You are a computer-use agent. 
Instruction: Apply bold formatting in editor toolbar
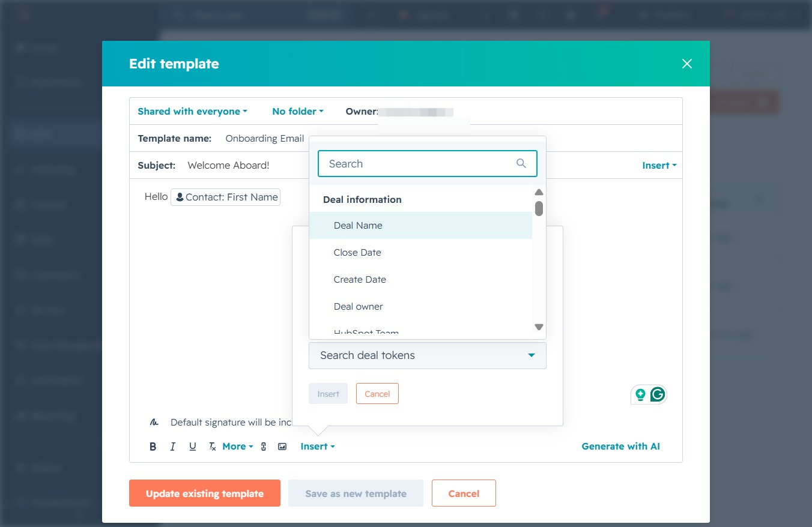pyautogui.click(x=153, y=447)
